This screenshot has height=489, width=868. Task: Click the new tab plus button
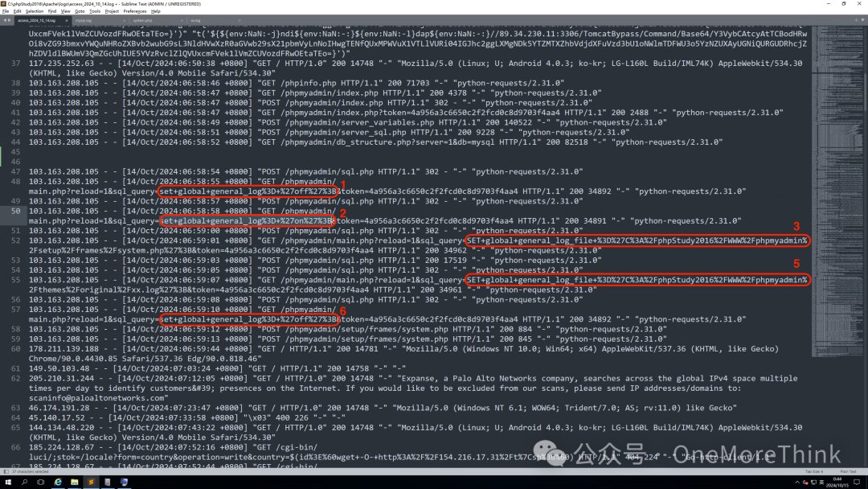point(856,20)
